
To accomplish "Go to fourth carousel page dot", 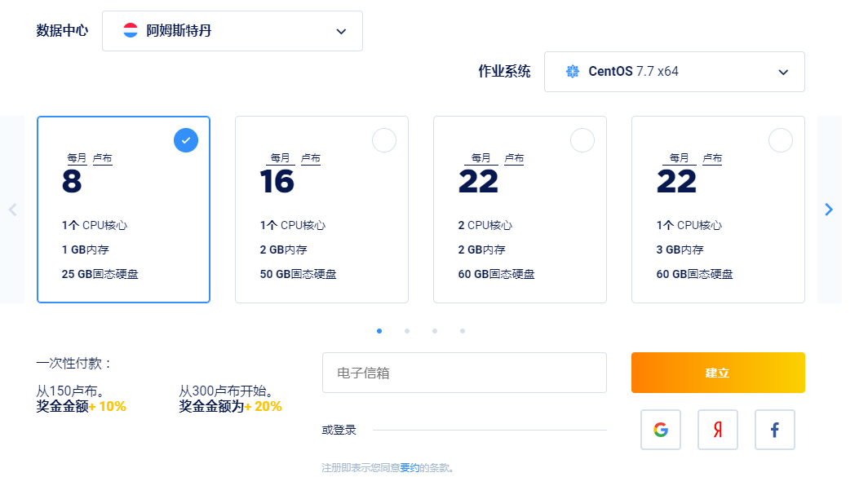I will pyautogui.click(x=463, y=331).
